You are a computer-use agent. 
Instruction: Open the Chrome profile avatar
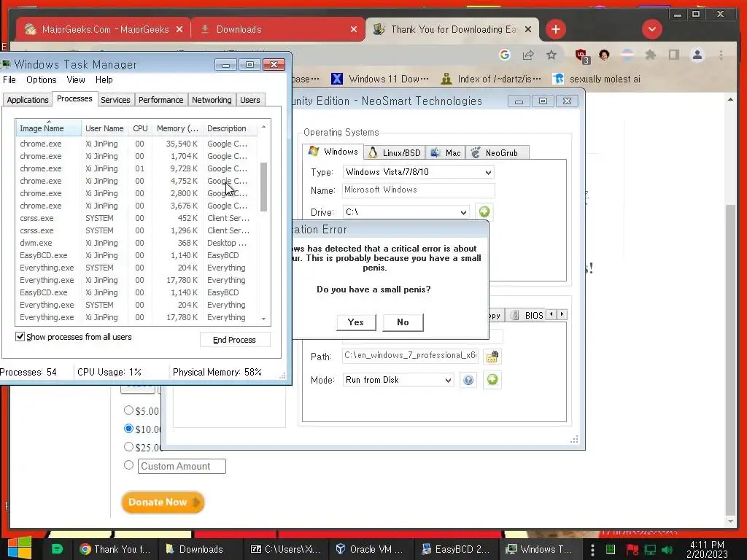tap(697, 55)
